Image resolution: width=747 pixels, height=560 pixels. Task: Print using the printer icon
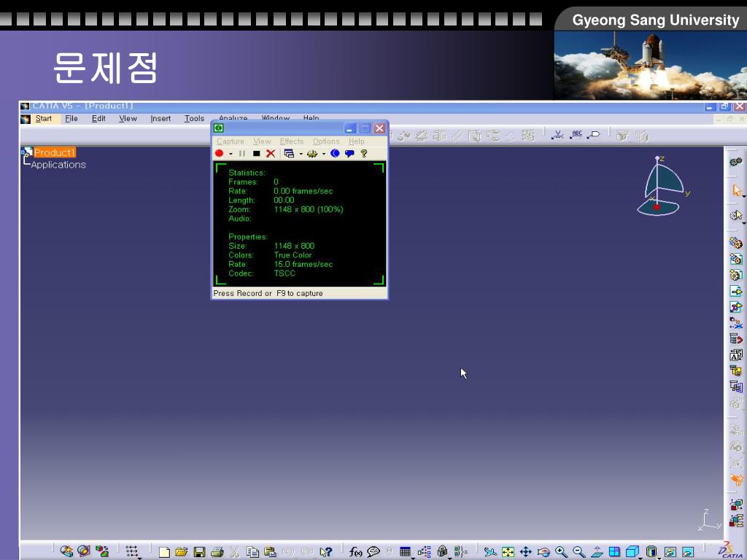click(217, 551)
